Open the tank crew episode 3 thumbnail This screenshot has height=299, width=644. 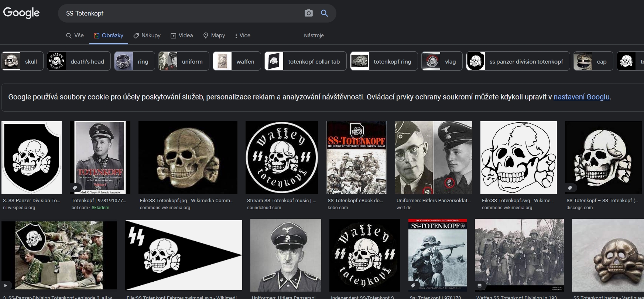tap(59, 255)
